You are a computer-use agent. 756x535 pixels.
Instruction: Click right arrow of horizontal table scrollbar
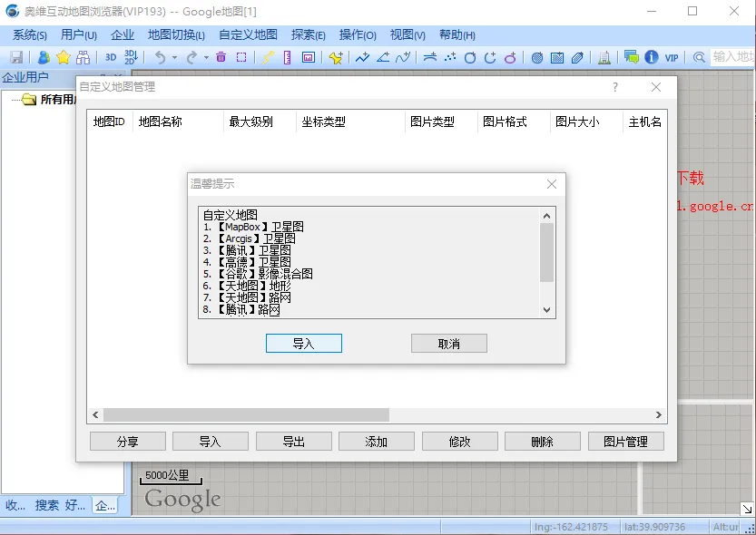(659, 414)
